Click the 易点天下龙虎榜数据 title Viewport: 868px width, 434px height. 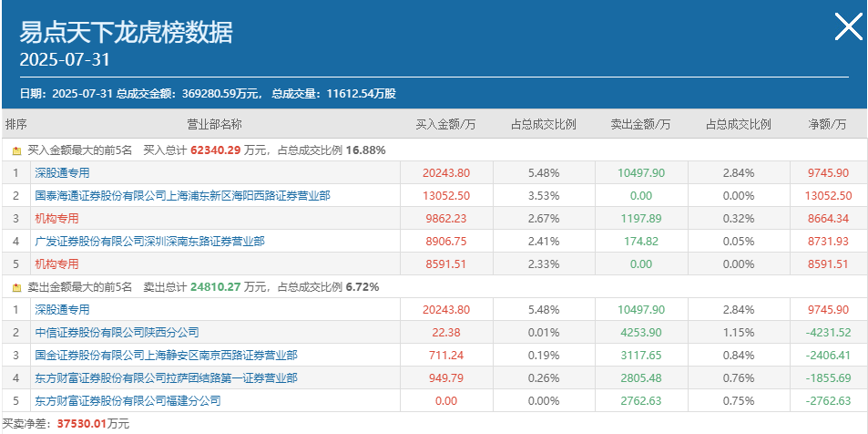(x=127, y=33)
